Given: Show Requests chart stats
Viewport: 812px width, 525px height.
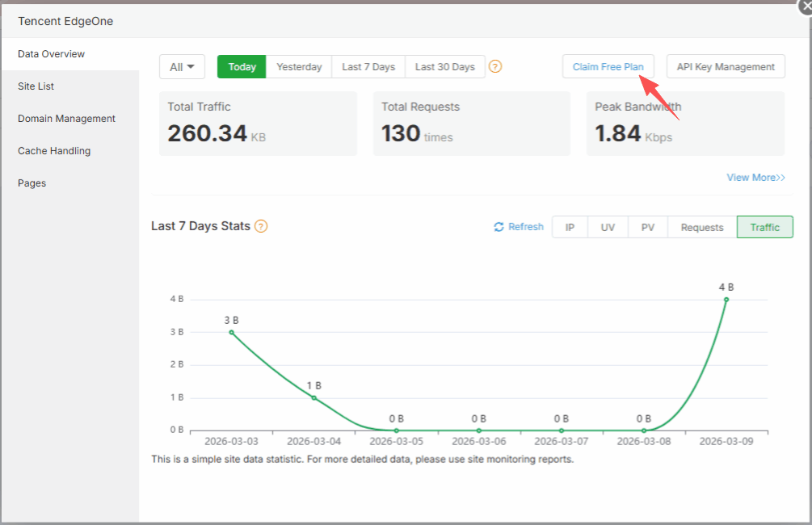Looking at the screenshot, I should pyautogui.click(x=701, y=227).
